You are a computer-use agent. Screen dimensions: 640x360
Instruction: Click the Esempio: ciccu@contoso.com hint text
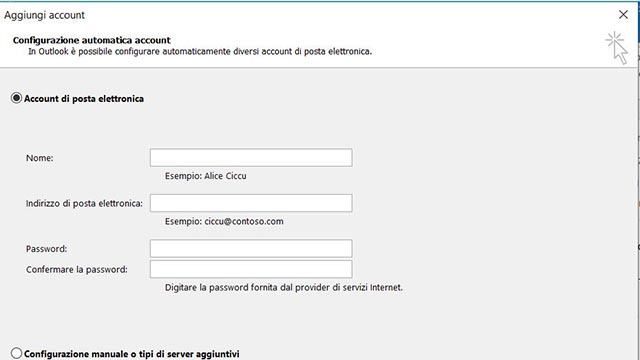point(224,221)
